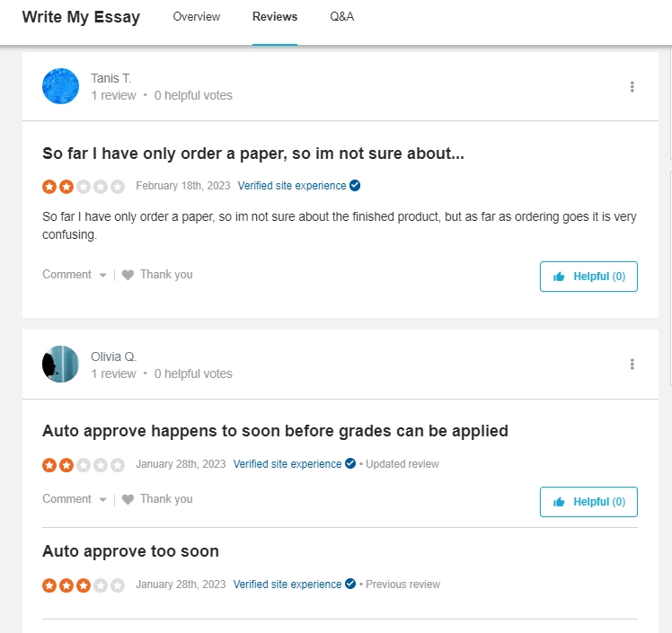Click the verified checkmark badge on the Updated review
Image resolution: width=672 pixels, height=633 pixels.
(350, 463)
